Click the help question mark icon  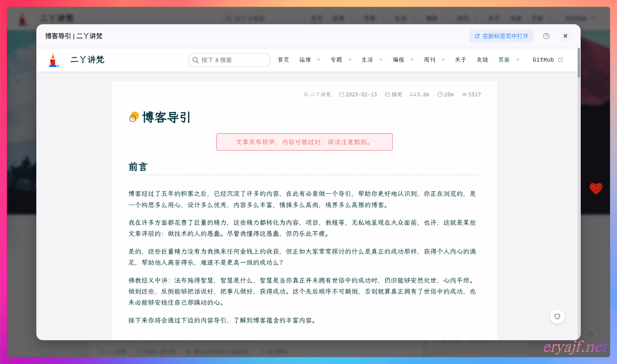(546, 36)
